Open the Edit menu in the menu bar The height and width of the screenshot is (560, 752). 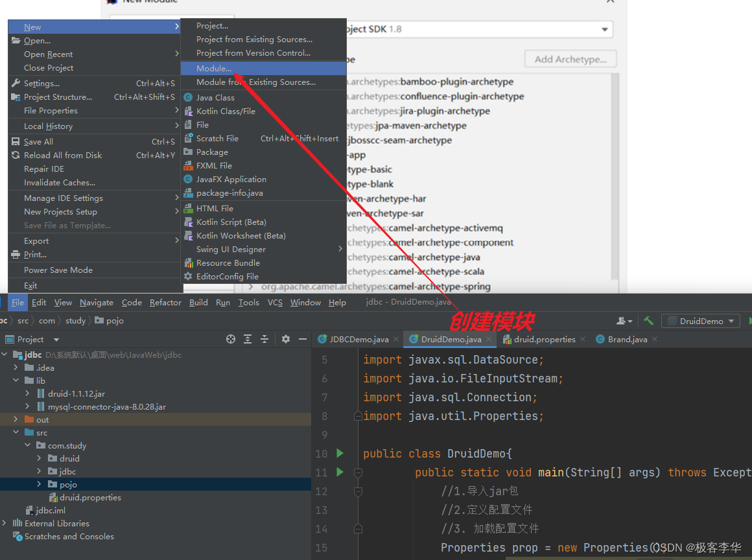[39, 303]
